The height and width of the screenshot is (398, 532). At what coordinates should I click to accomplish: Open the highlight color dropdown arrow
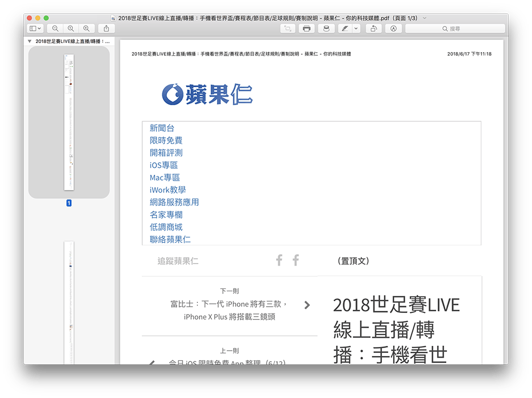tap(356, 29)
